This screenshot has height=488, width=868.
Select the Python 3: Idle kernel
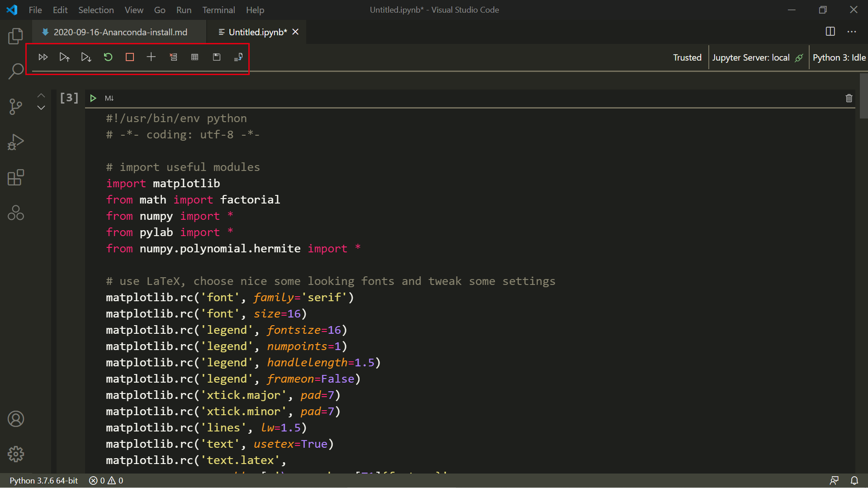click(x=839, y=57)
